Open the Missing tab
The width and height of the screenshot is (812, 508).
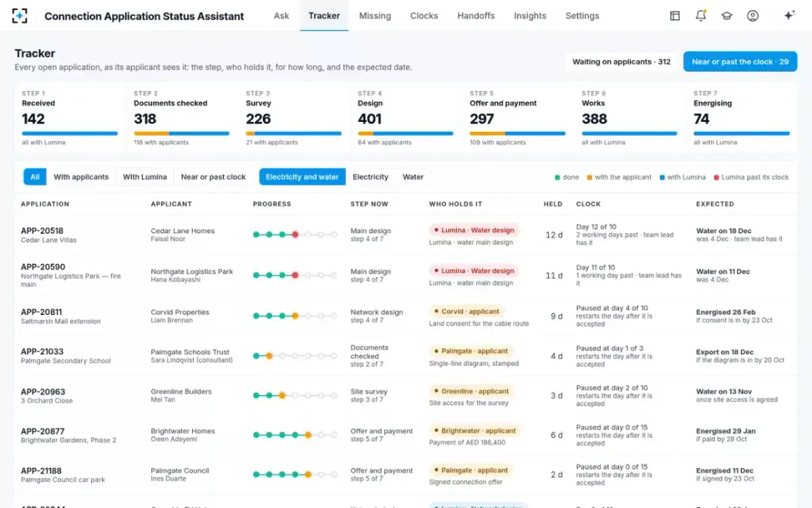(x=375, y=16)
